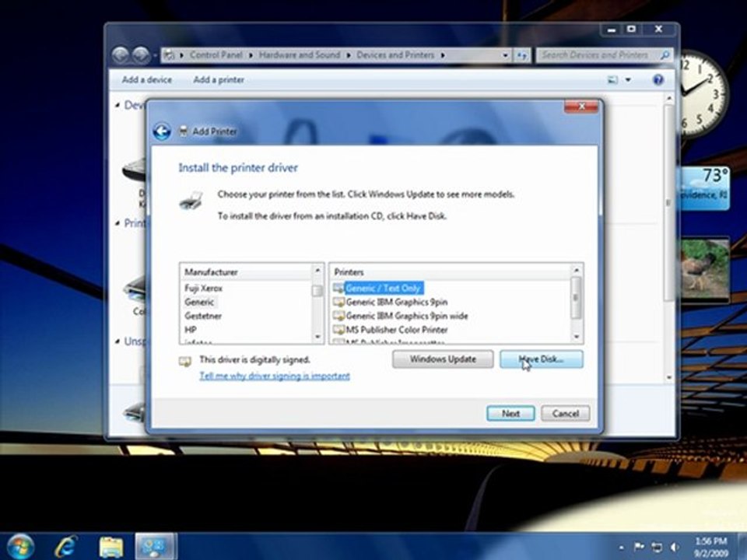Collapse the Devices group
747x560 pixels.
(117, 105)
